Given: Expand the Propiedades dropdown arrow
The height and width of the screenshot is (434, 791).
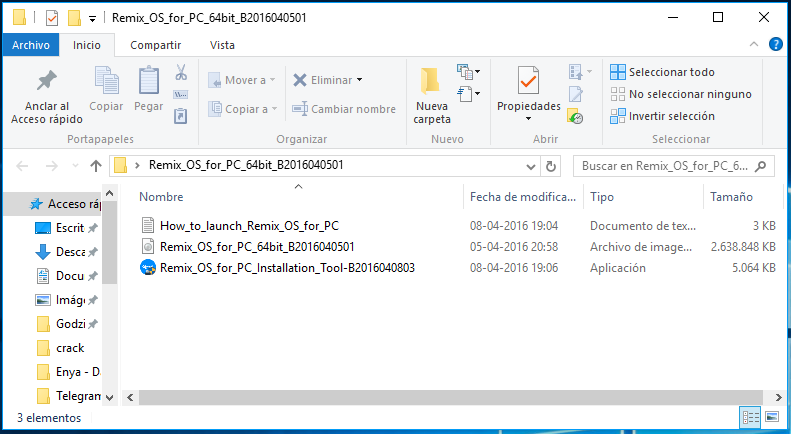Looking at the screenshot, I should (528, 119).
